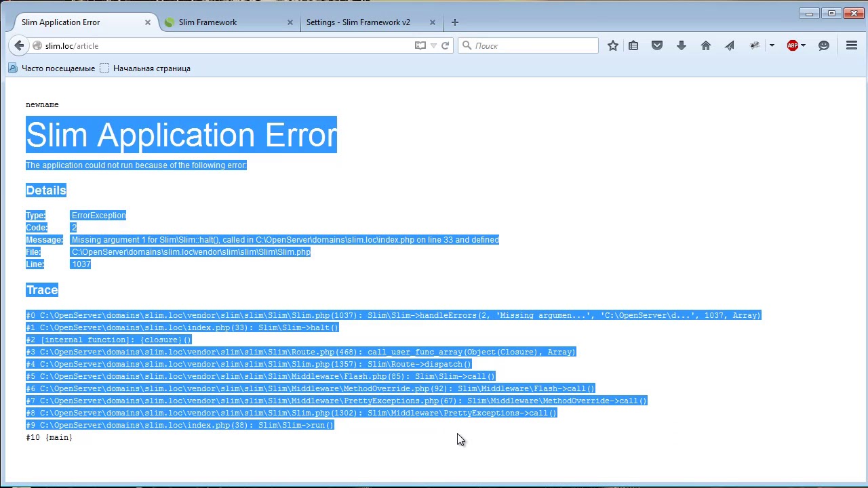This screenshot has height=488, width=868.
Task: Minimize the Firefox window
Action: point(809,13)
